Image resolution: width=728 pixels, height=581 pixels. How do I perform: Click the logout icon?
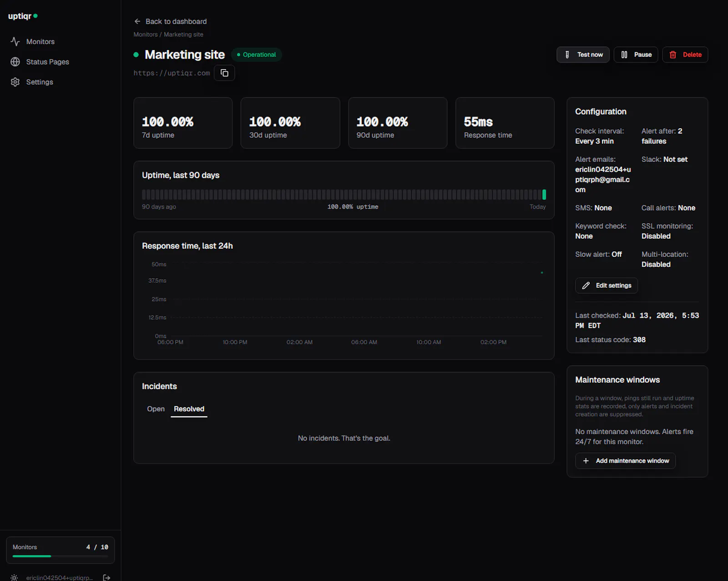tap(106, 577)
